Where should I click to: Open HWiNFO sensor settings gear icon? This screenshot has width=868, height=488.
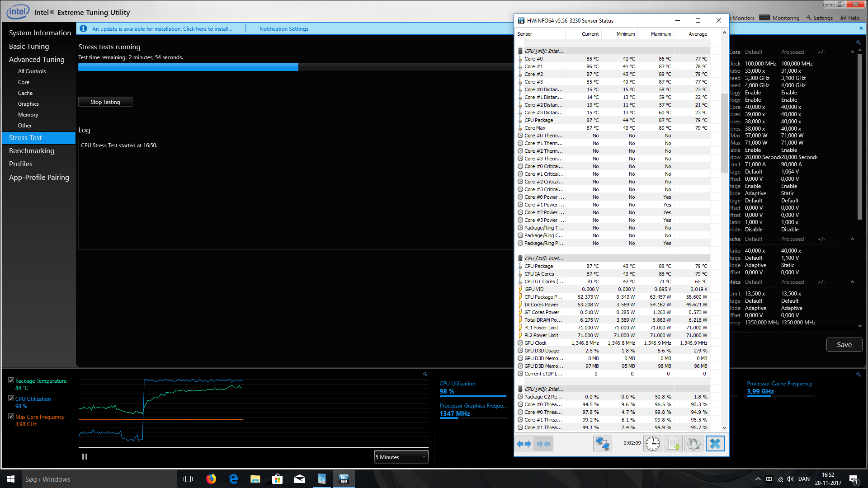tap(694, 444)
